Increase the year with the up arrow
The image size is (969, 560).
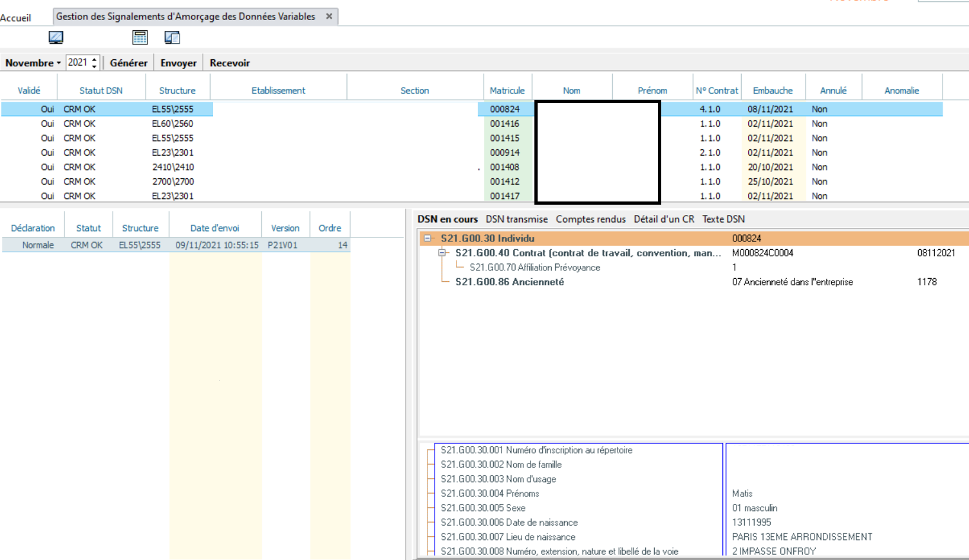95,59
